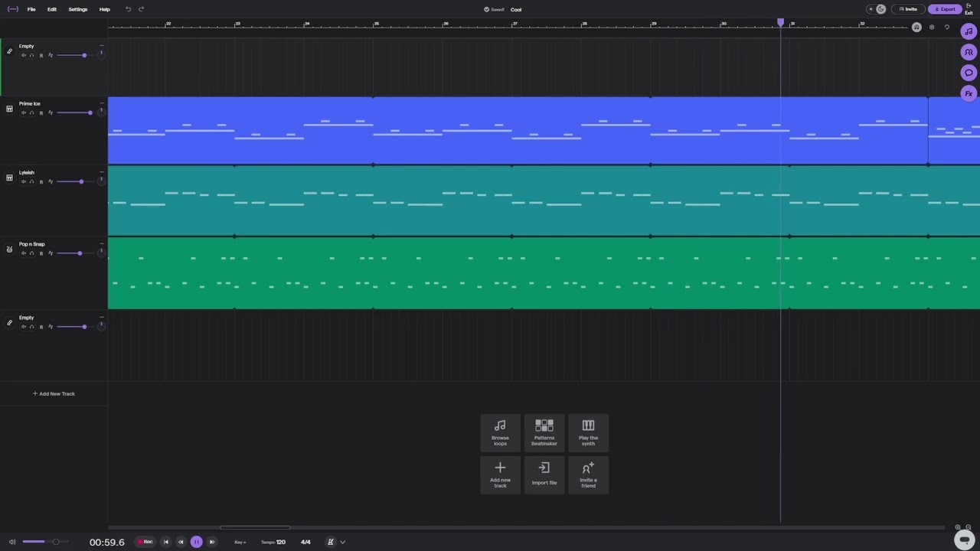Show automation for Pop n Snap track
Image resolution: width=980 pixels, height=551 pixels.
[x=51, y=253]
